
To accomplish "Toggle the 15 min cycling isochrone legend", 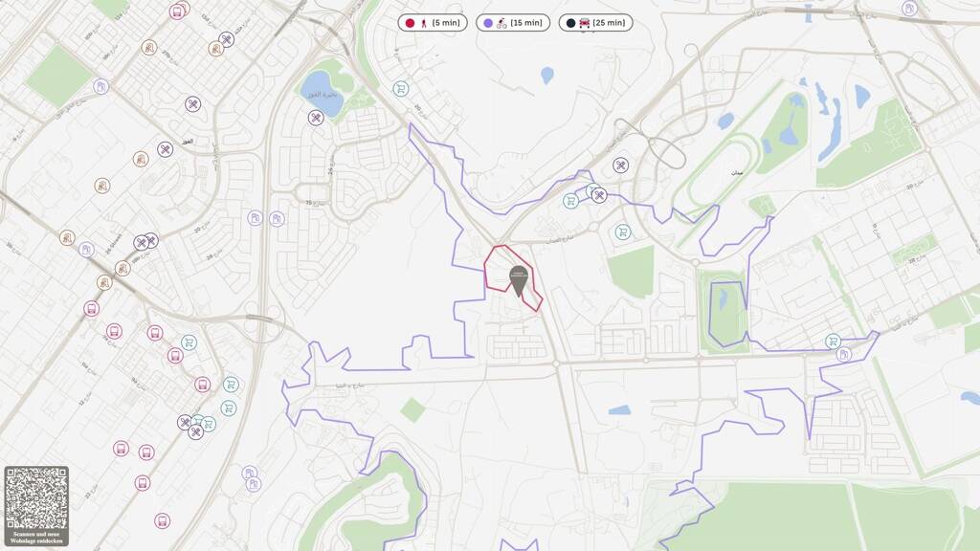I will tap(513, 23).
